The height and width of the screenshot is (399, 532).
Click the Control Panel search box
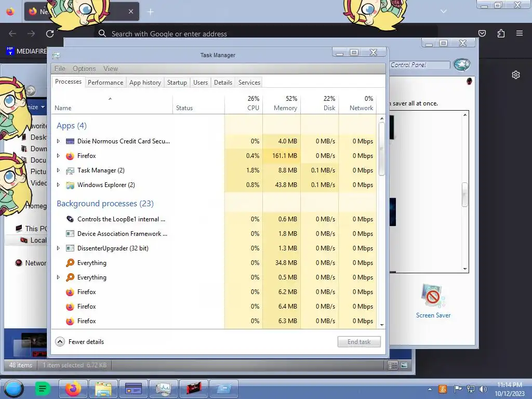click(419, 65)
